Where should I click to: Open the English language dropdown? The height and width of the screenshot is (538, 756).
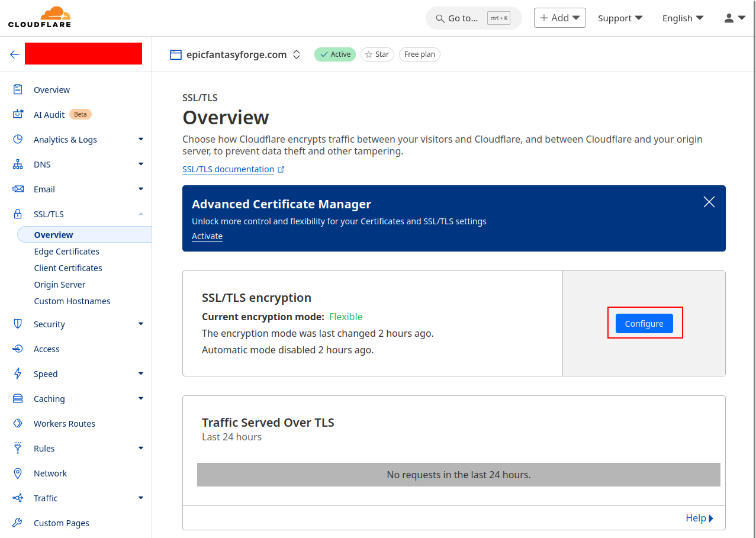(x=683, y=18)
